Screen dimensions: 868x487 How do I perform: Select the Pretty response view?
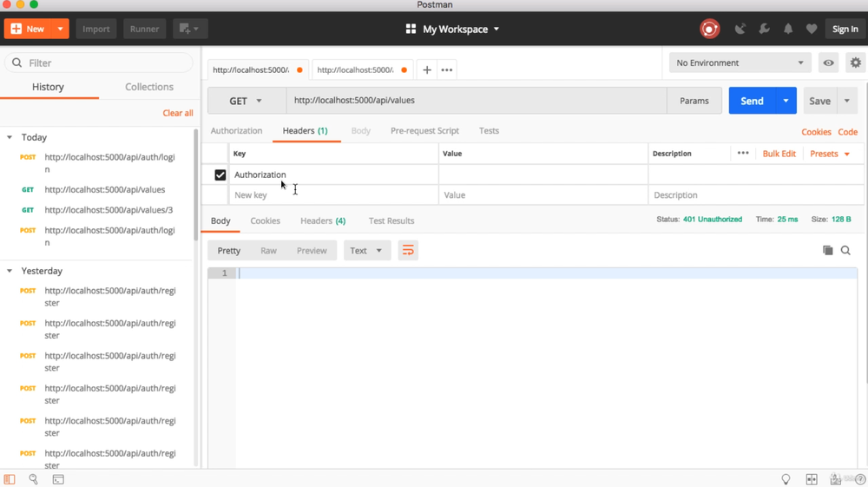click(x=228, y=251)
